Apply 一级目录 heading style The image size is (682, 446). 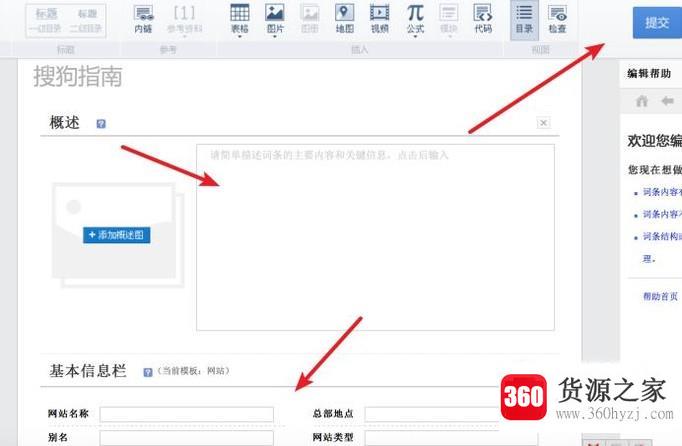click(46, 20)
